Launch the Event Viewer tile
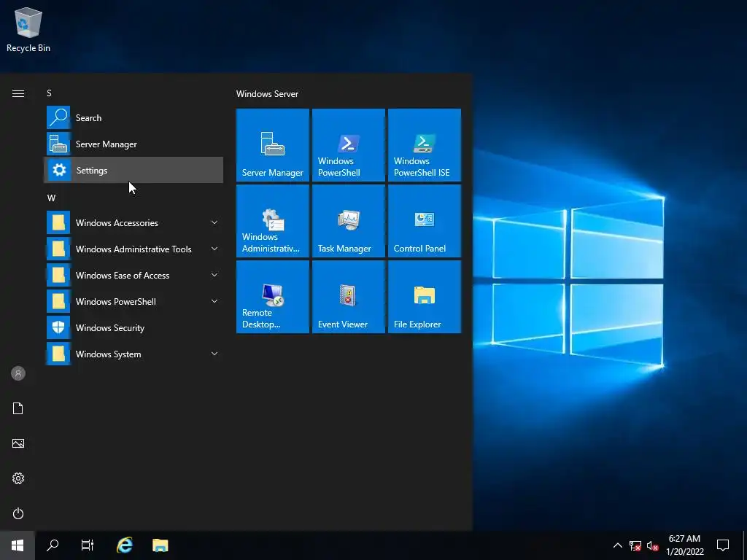 [348, 297]
